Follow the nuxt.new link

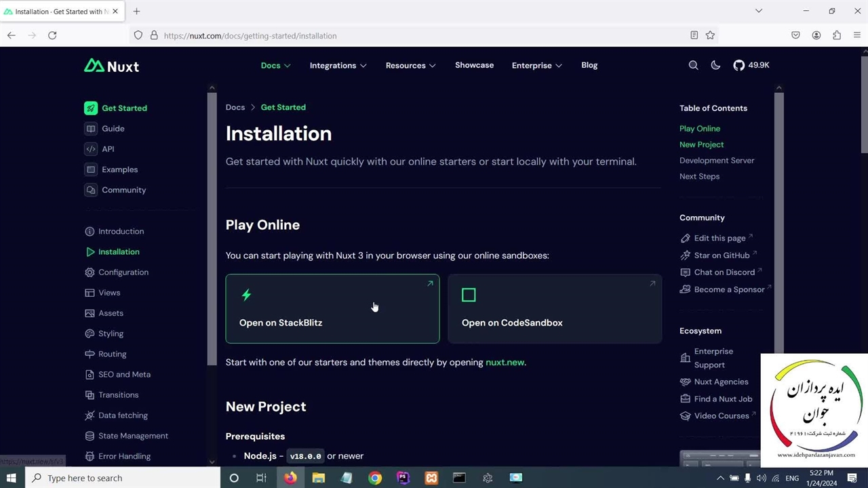click(x=505, y=362)
